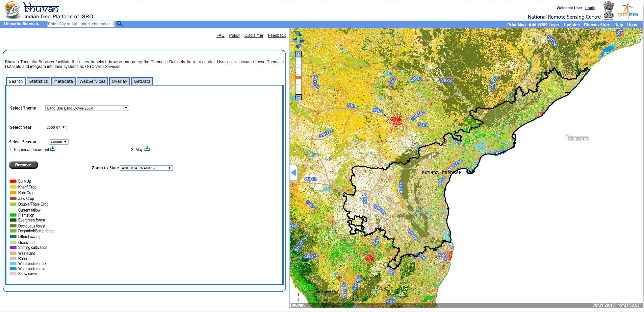This screenshot has width=644, height=312.
Task: Click the Waterbodies max swatch
Action: click(x=13, y=263)
